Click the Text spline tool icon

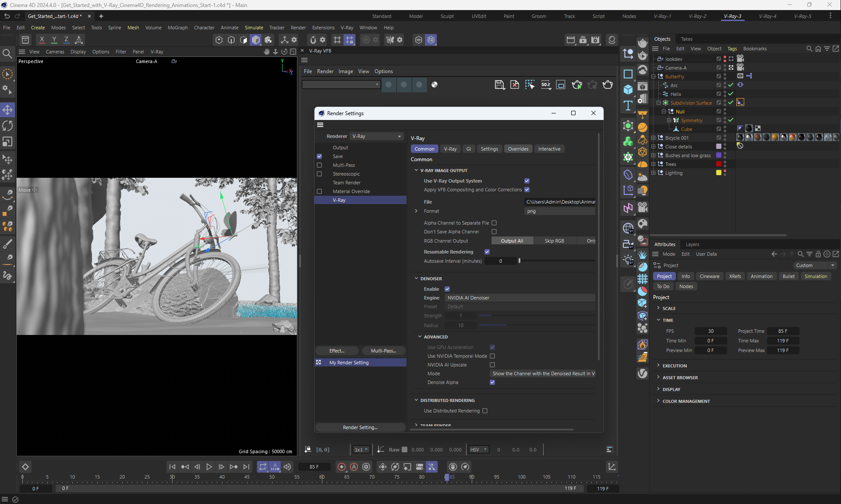coord(628,106)
